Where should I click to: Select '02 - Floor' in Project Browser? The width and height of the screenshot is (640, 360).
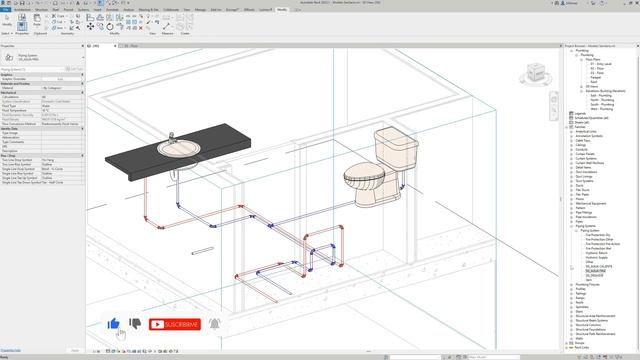pos(597,69)
